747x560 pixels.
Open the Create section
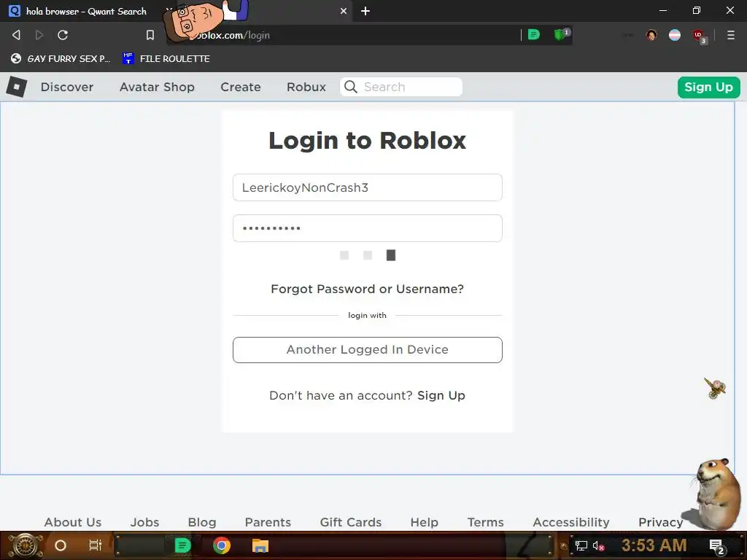click(241, 87)
